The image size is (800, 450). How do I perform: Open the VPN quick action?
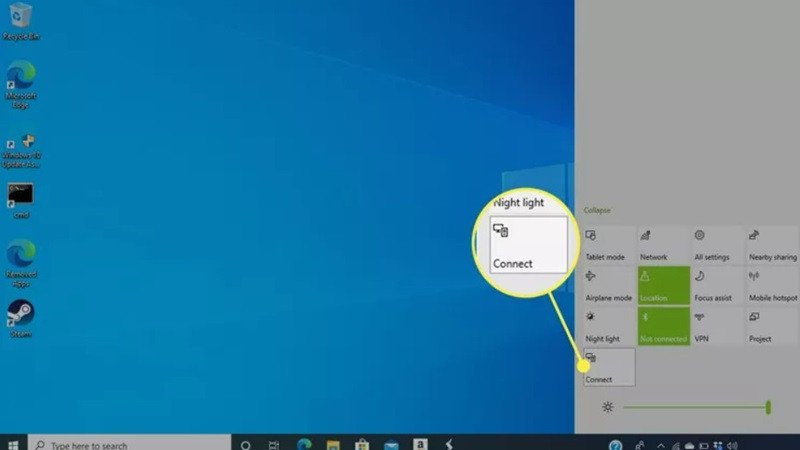[717, 327]
